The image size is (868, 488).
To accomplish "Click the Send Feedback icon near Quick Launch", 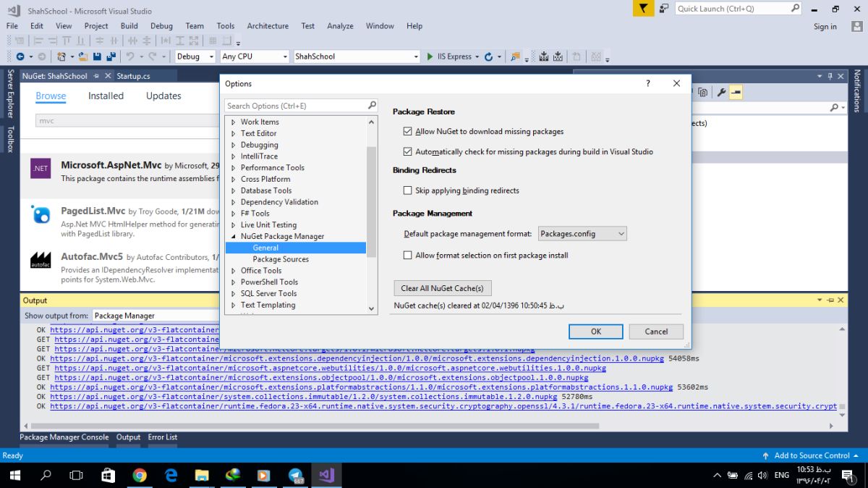I will (663, 9).
